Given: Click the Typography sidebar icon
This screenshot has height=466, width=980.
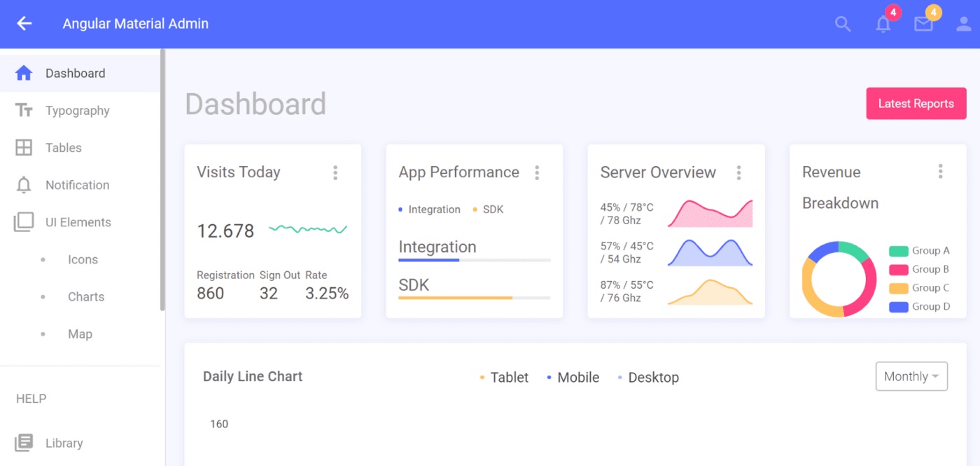Looking at the screenshot, I should tap(24, 110).
